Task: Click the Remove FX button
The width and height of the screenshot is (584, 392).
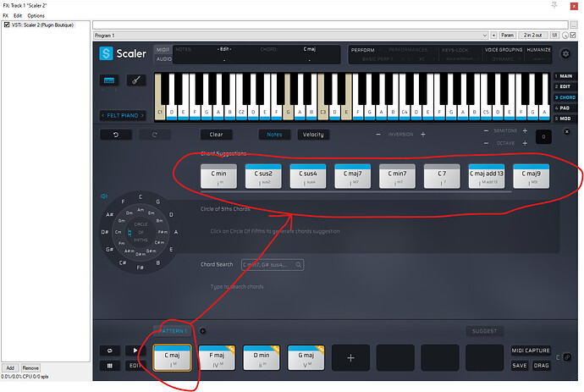Action: coord(30,367)
